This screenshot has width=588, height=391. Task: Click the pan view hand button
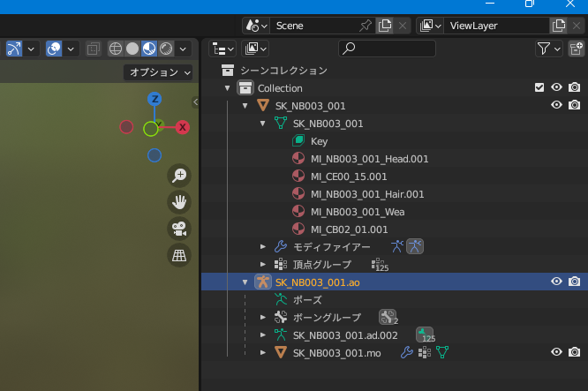pyautogui.click(x=179, y=202)
